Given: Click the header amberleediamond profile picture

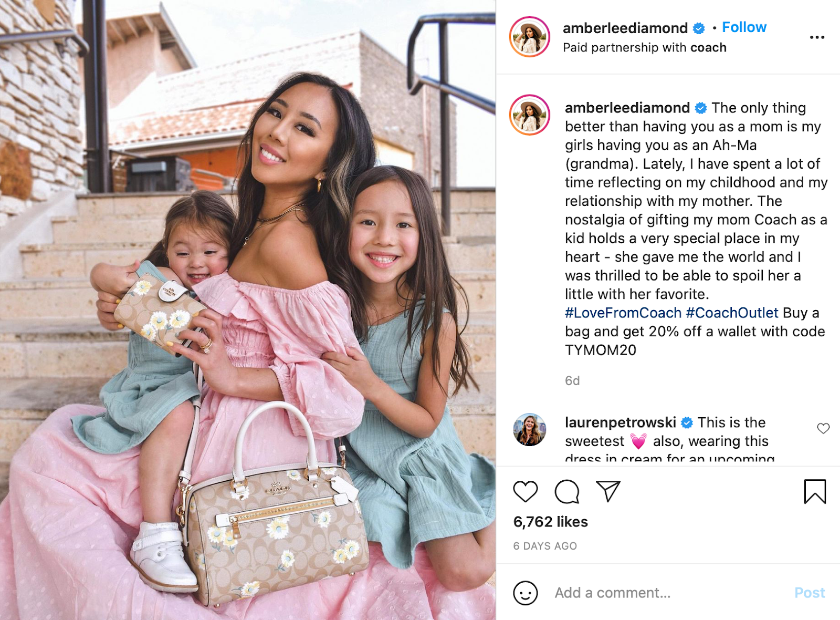Looking at the screenshot, I should 529,37.
